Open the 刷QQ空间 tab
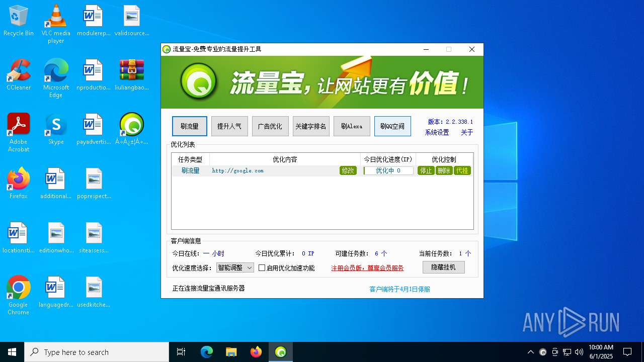 (x=392, y=126)
